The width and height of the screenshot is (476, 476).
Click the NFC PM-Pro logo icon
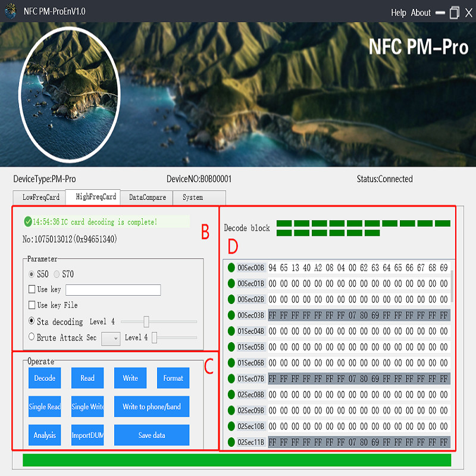pyautogui.click(x=11, y=11)
